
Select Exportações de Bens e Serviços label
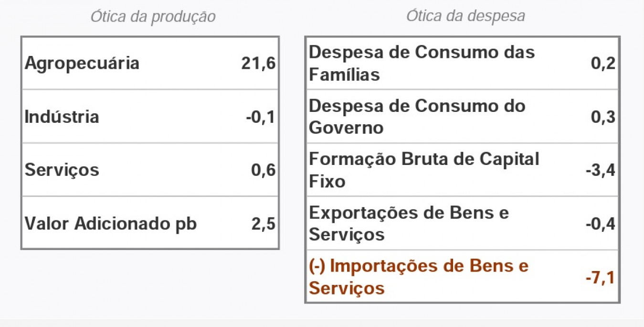tap(409, 223)
